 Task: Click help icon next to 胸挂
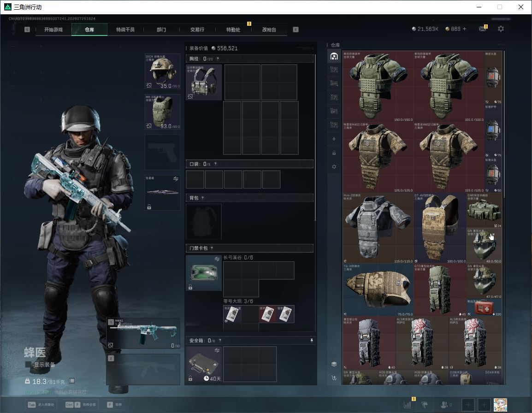pos(218,59)
